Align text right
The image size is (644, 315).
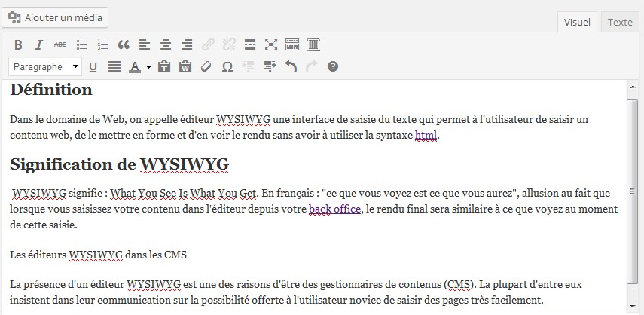(x=187, y=44)
